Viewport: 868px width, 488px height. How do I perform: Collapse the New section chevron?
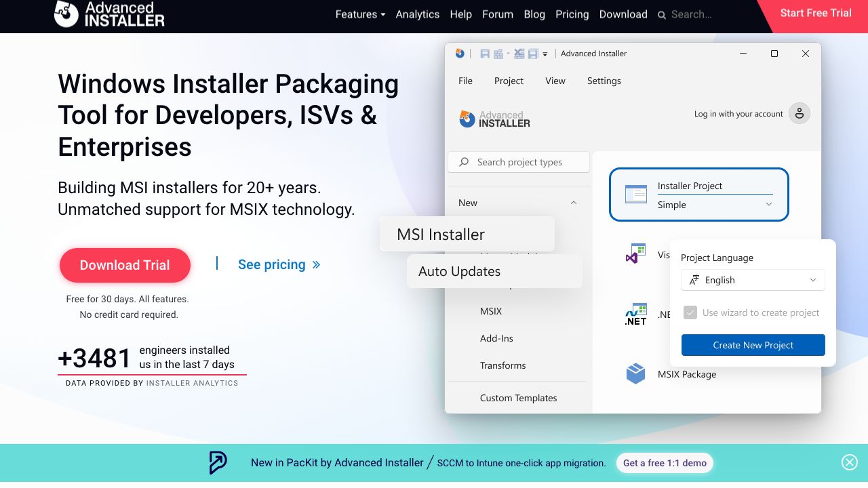pyautogui.click(x=574, y=203)
